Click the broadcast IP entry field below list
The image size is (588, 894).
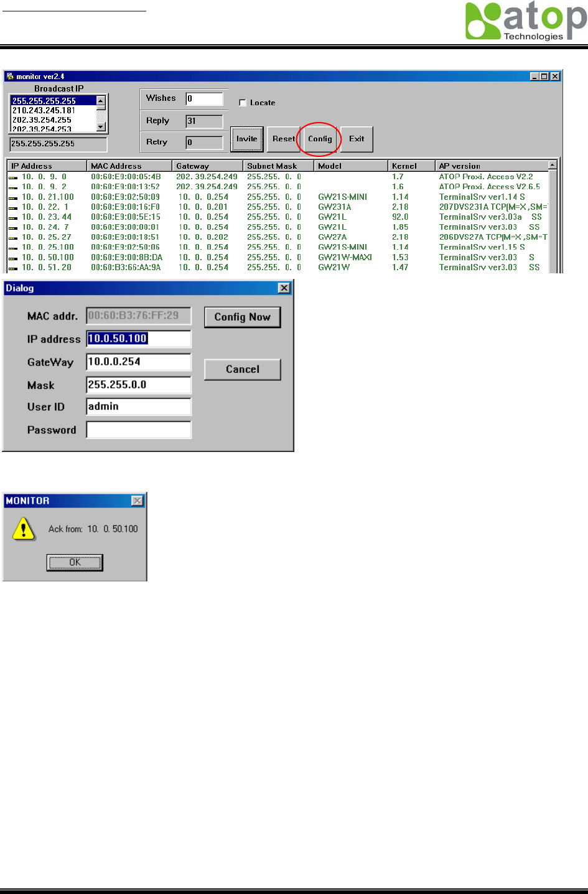click(x=58, y=144)
